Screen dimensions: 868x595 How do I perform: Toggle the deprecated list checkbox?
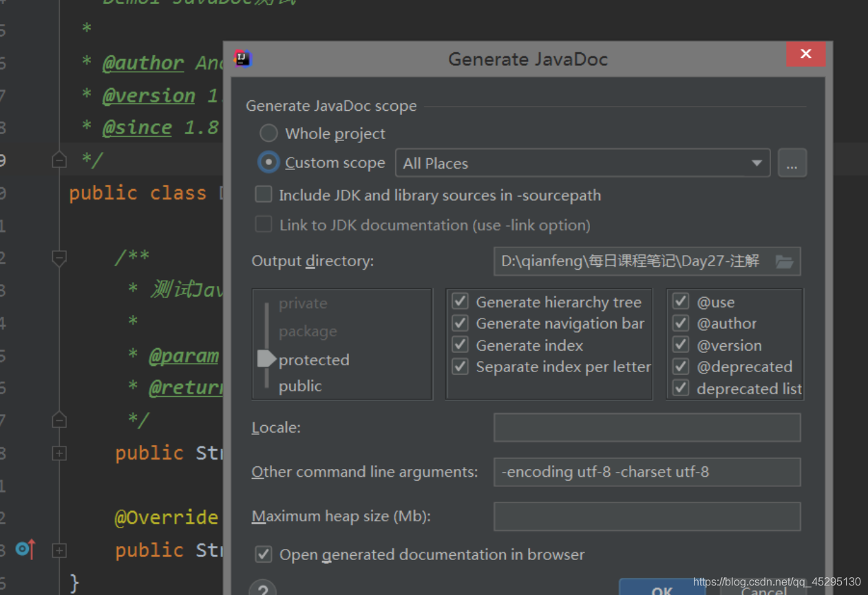pyautogui.click(x=681, y=388)
